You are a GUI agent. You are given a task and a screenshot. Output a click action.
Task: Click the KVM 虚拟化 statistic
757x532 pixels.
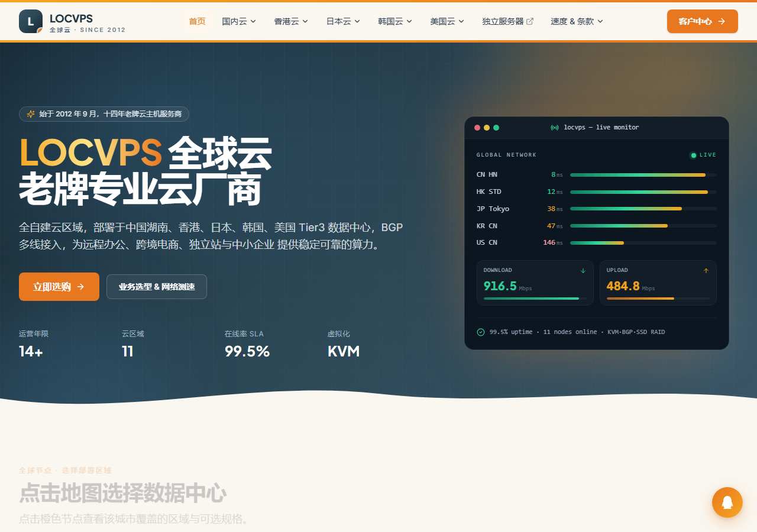tap(344, 351)
